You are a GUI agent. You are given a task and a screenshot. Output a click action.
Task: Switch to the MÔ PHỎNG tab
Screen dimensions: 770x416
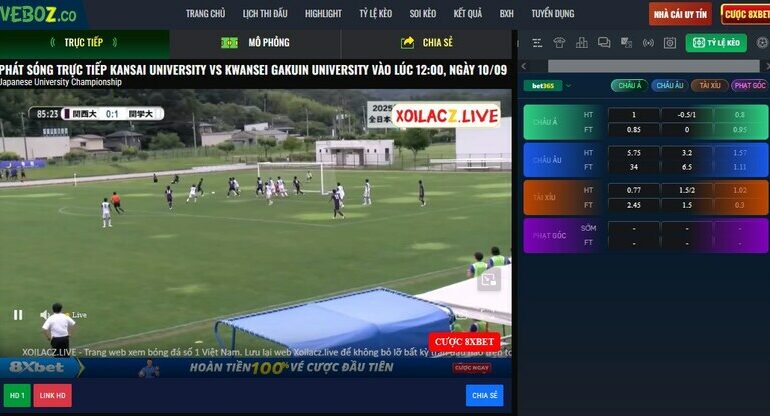[256, 43]
